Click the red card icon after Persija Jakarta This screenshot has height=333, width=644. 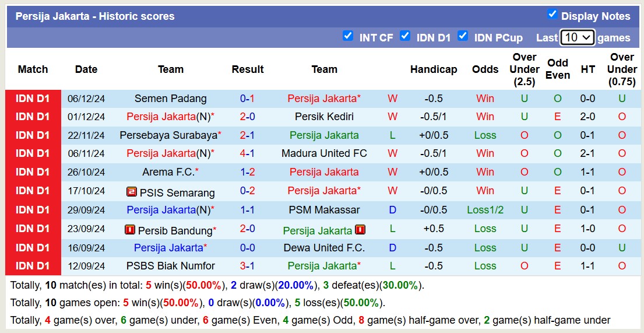coord(360,230)
